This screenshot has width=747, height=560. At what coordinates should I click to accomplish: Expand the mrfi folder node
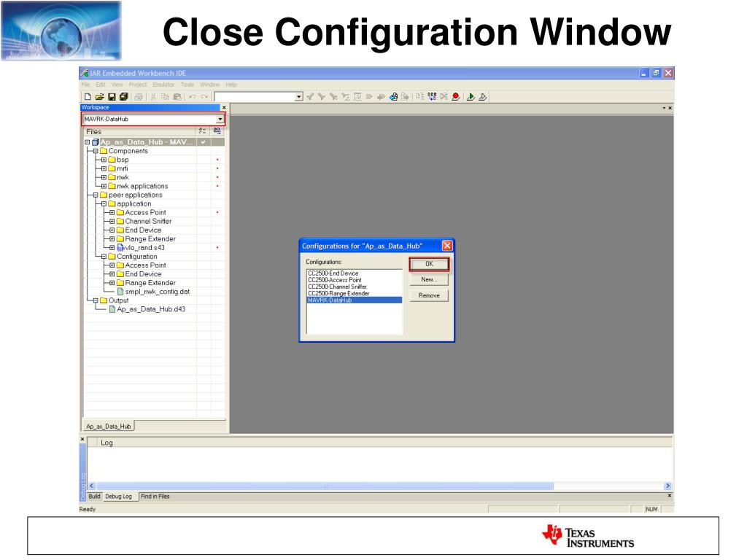104,168
